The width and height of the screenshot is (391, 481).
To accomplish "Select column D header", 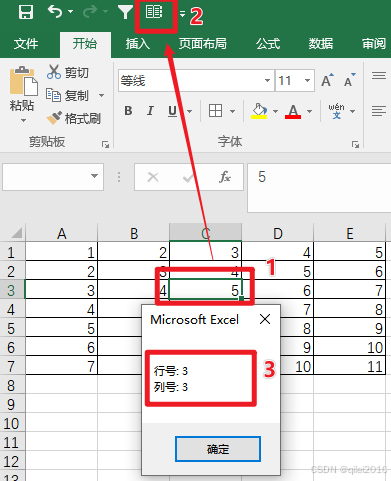I will [278, 233].
